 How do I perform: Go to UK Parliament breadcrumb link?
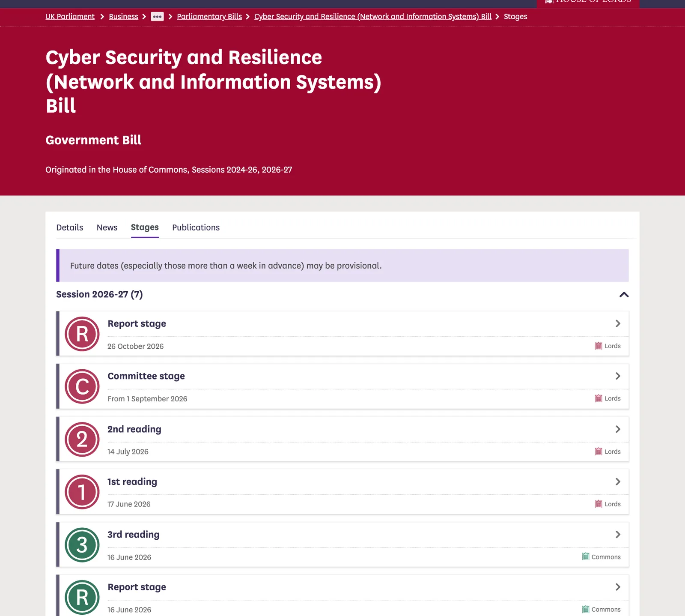coord(70,16)
